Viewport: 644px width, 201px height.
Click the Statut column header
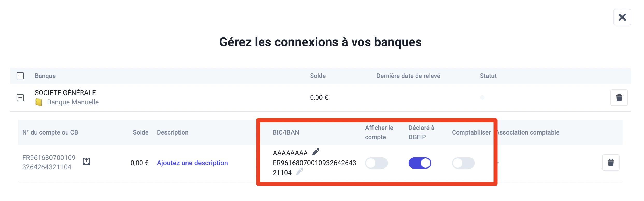pos(488,76)
